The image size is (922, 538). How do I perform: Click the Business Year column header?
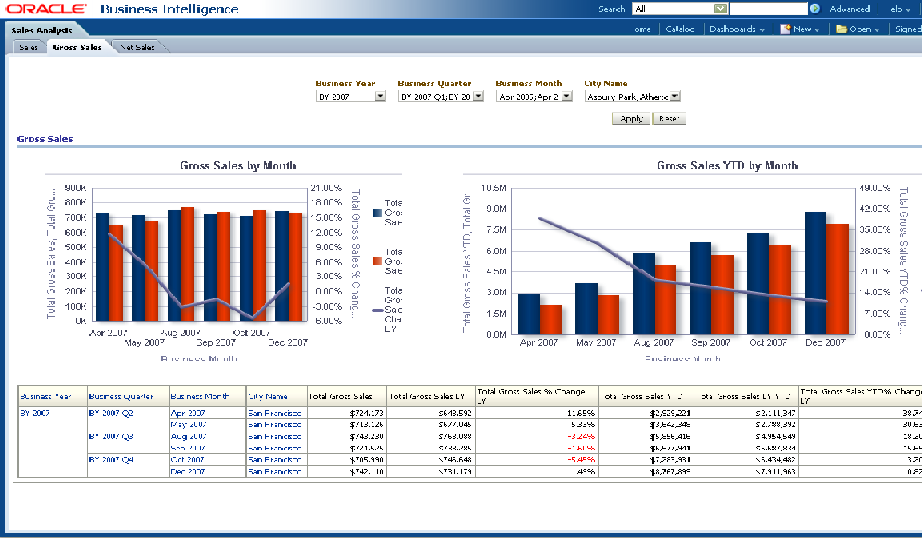point(46,396)
